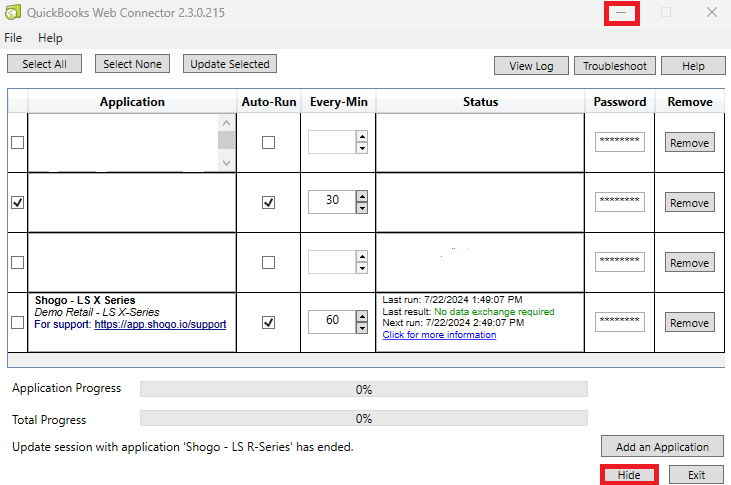
Task: Enable Auto-Run for the first row
Action: coord(269,142)
